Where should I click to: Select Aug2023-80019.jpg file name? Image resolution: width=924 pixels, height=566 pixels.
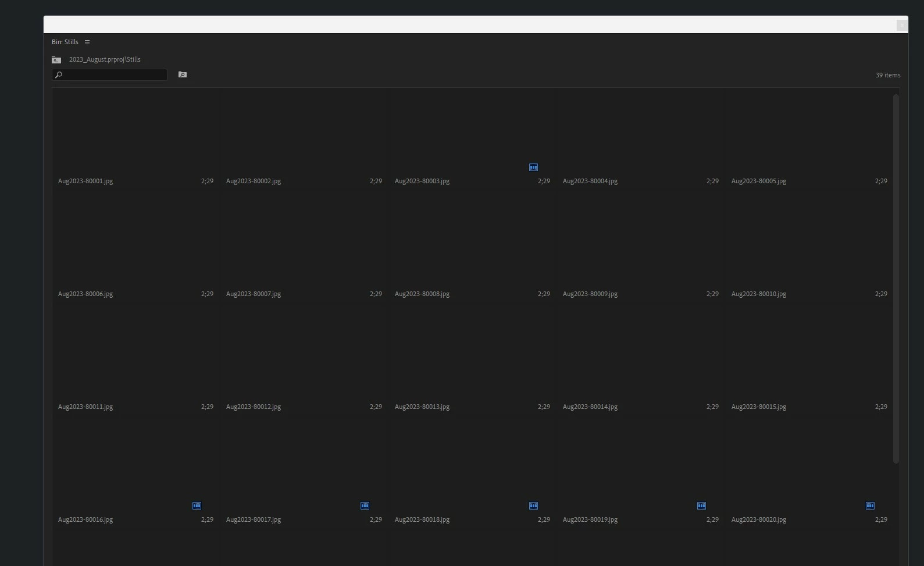[590, 520]
